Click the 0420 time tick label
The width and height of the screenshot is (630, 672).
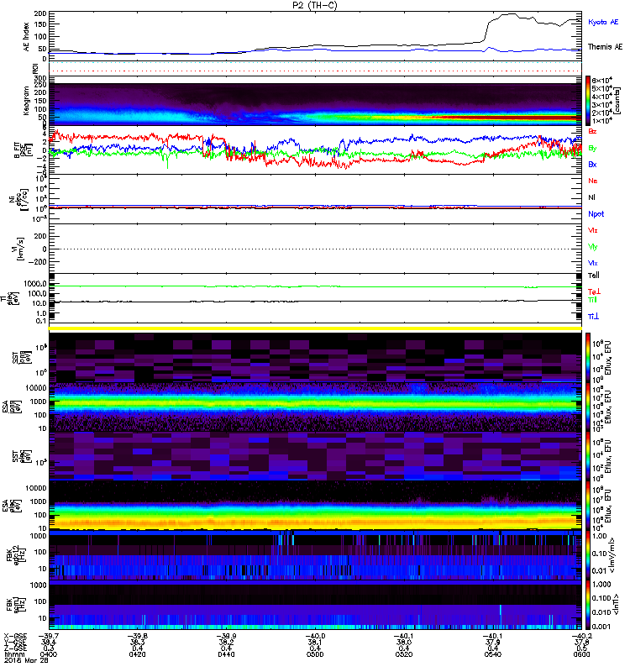coord(137,654)
